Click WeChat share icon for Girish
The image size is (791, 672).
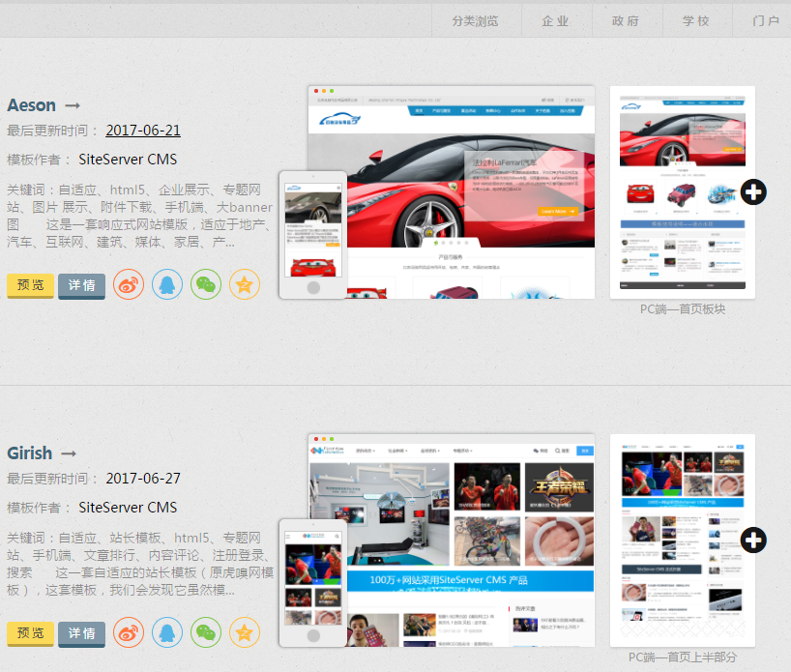coord(206,632)
